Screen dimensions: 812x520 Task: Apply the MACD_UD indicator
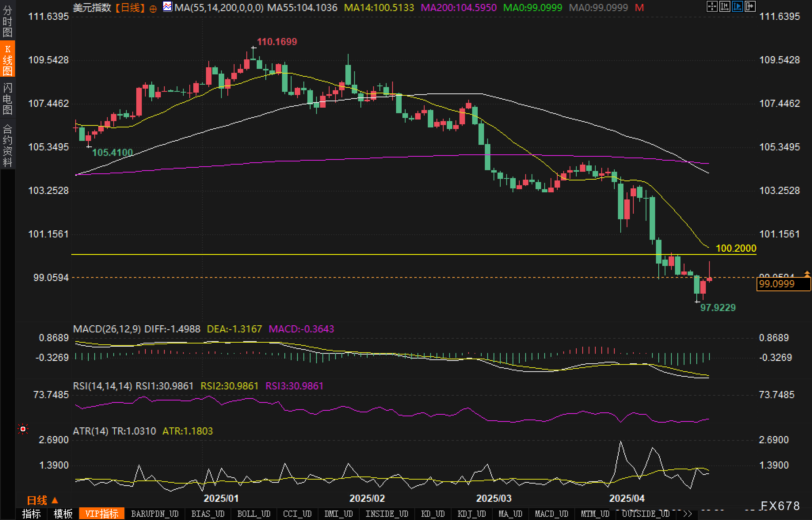[x=551, y=514]
